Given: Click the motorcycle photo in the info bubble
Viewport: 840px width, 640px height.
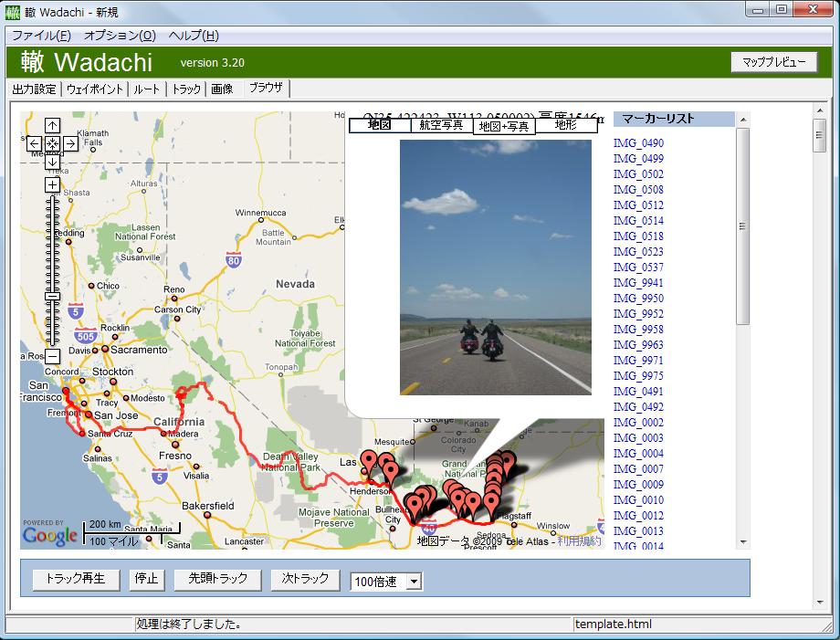Looking at the screenshot, I should click(495, 267).
